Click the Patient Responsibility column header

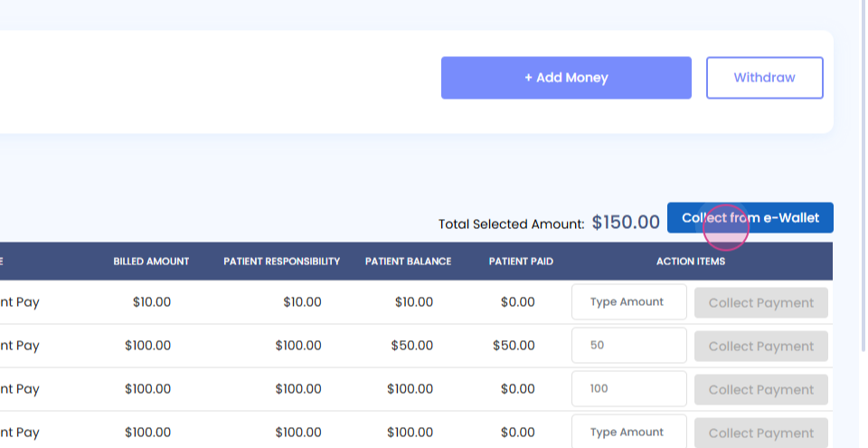281,262
